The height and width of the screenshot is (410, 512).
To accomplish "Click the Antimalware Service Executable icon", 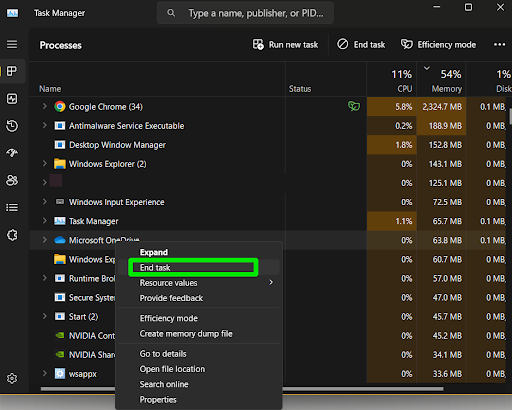I will tap(60, 126).
